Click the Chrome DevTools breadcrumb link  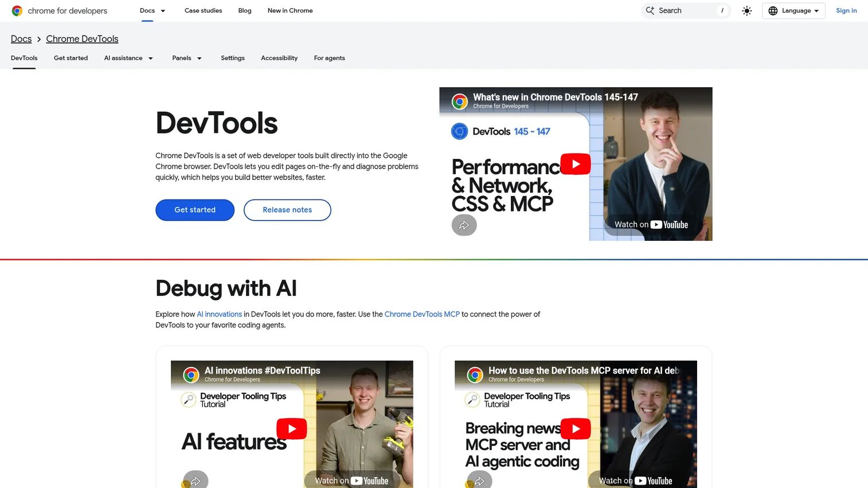[82, 39]
